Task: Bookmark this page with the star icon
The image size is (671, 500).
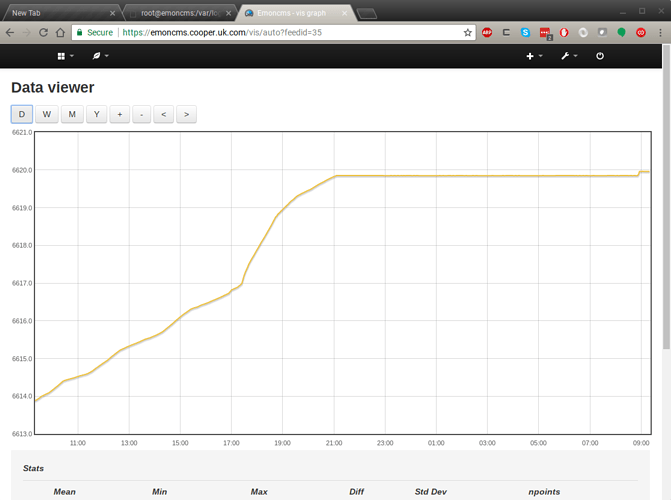Action: click(468, 33)
